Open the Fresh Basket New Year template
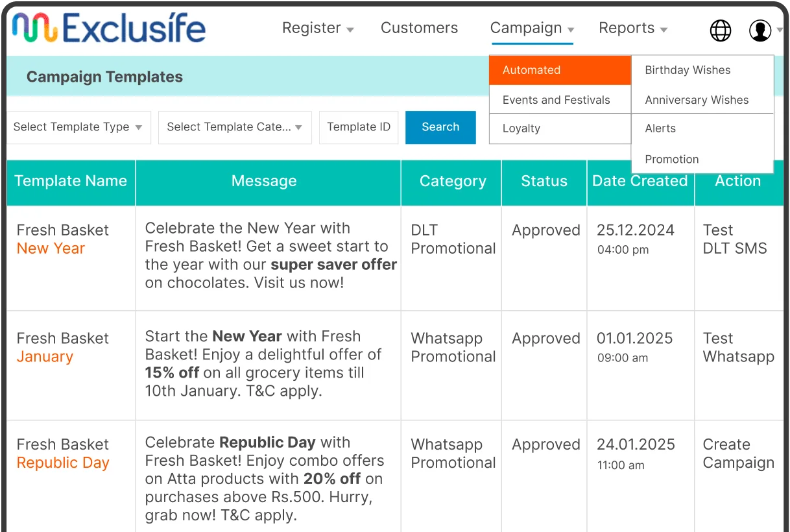Screen dimensions: 790x532 click(x=63, y=239)
